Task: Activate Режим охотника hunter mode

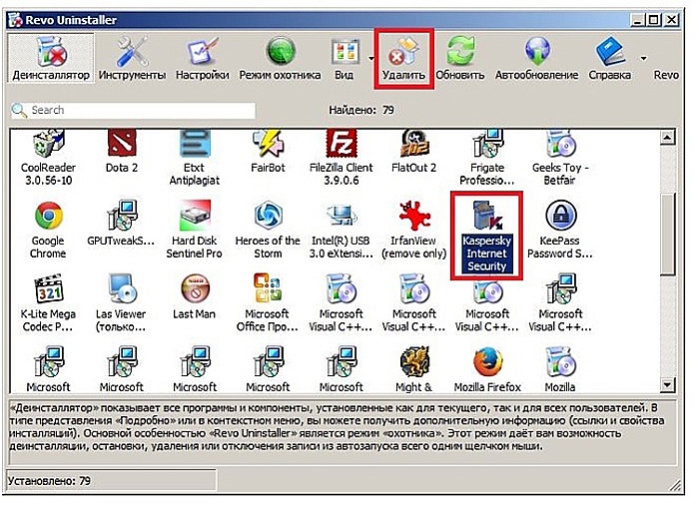Action: pos(280,58)
